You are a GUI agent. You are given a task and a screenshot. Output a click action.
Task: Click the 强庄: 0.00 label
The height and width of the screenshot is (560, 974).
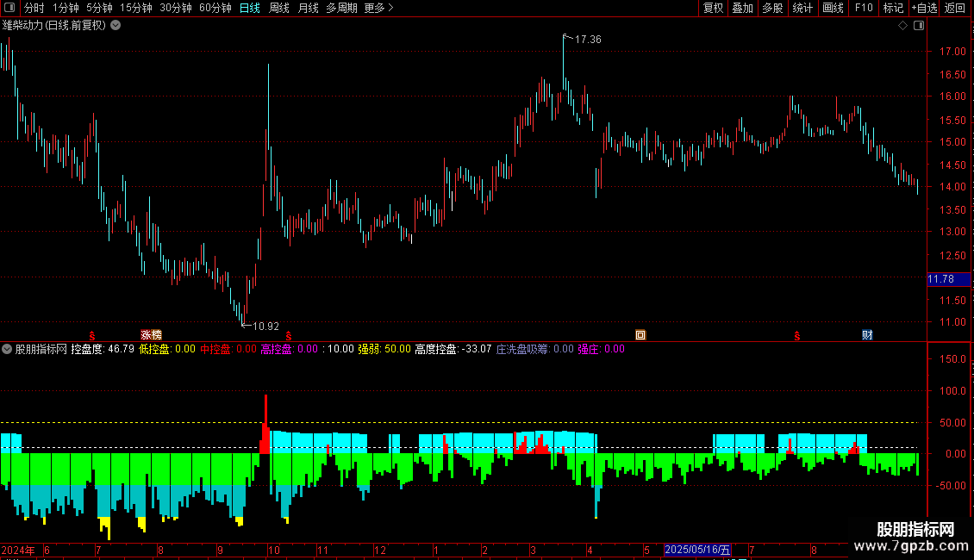tap(602, 349)
